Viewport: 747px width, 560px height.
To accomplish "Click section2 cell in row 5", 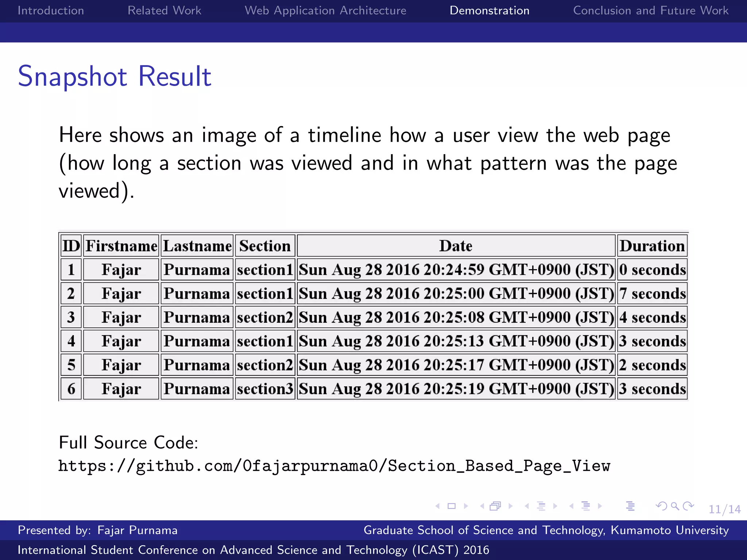I will tap(265, 365).
